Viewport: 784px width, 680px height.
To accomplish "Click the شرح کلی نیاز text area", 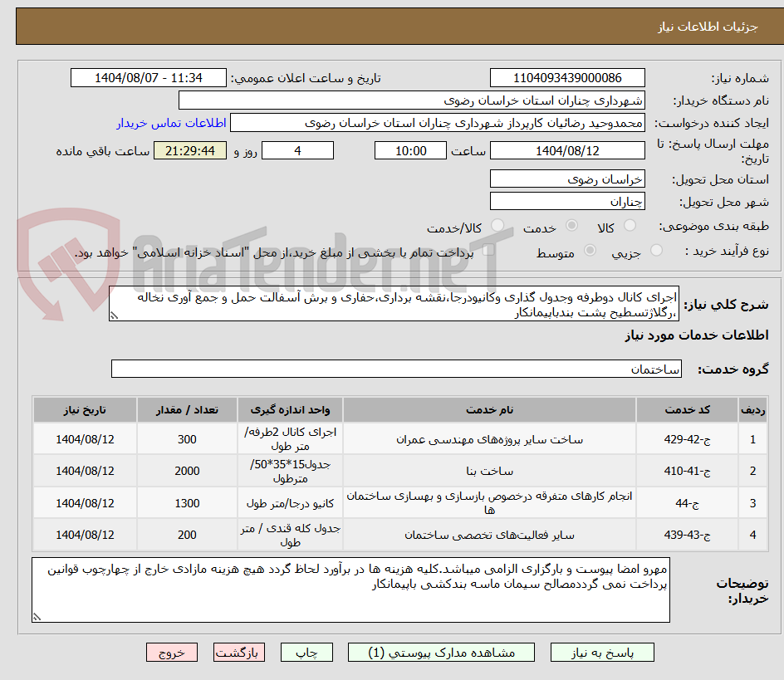I will [x=394, y=304].
